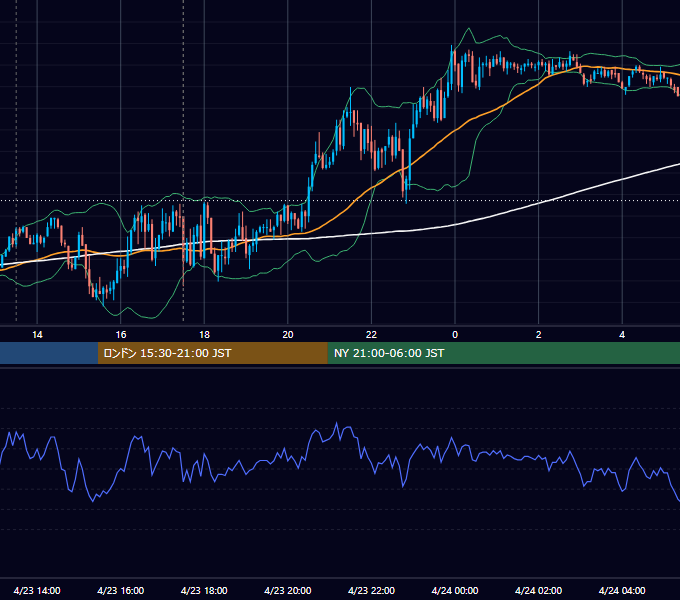This screenshot has height=600, width=680.
Task: Click the 4/23 16:00 timestamp label
Action: (121, 590)
